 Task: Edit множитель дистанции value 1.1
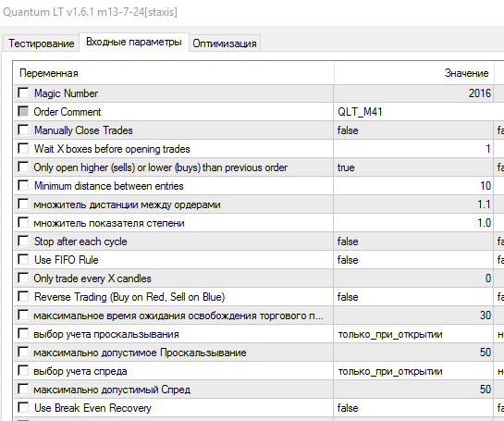tap(413, 204)
